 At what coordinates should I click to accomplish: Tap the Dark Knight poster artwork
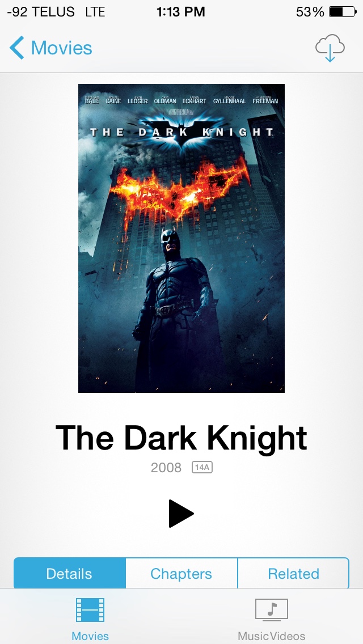tap(181, 238)
